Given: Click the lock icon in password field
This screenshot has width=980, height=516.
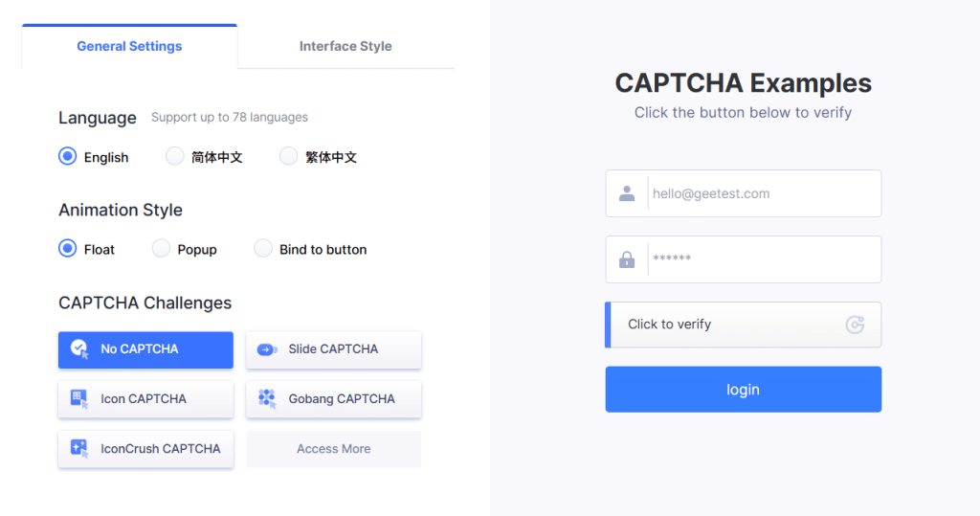Looking at the screenshot, I should 627,259.
